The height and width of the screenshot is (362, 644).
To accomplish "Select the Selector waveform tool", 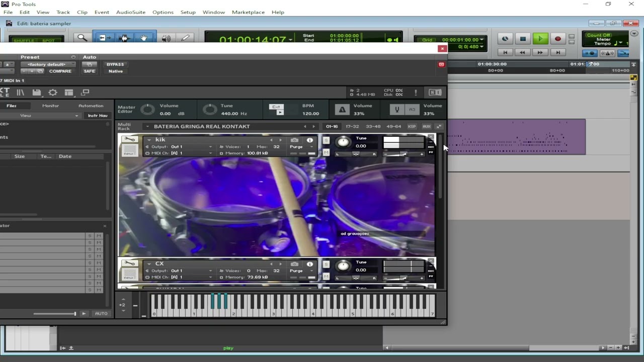I will [x=124, y=38].
